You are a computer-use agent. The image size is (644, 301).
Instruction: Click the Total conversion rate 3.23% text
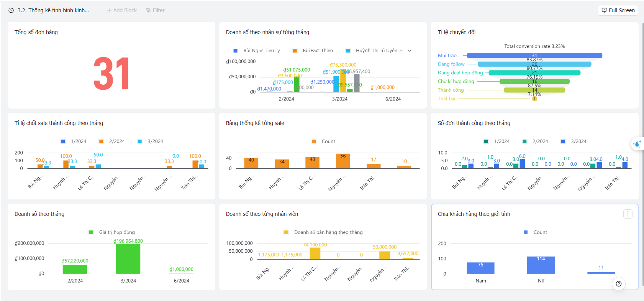(534, 46)
